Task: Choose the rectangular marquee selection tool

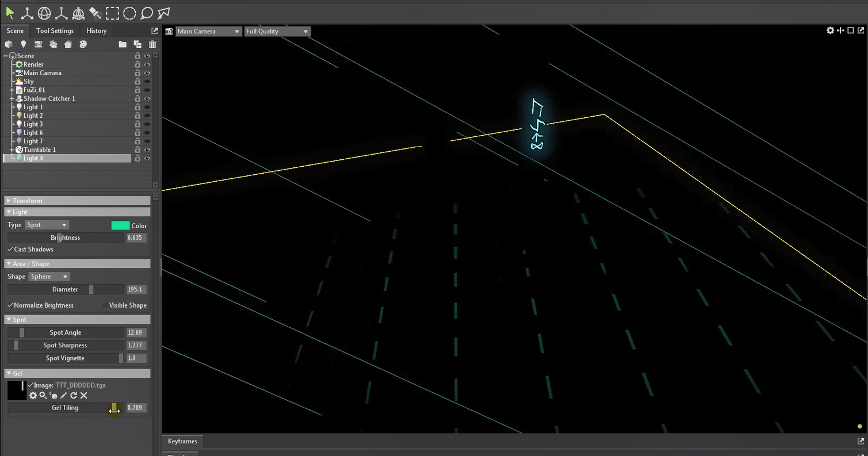Action: (x=112, y=13)
